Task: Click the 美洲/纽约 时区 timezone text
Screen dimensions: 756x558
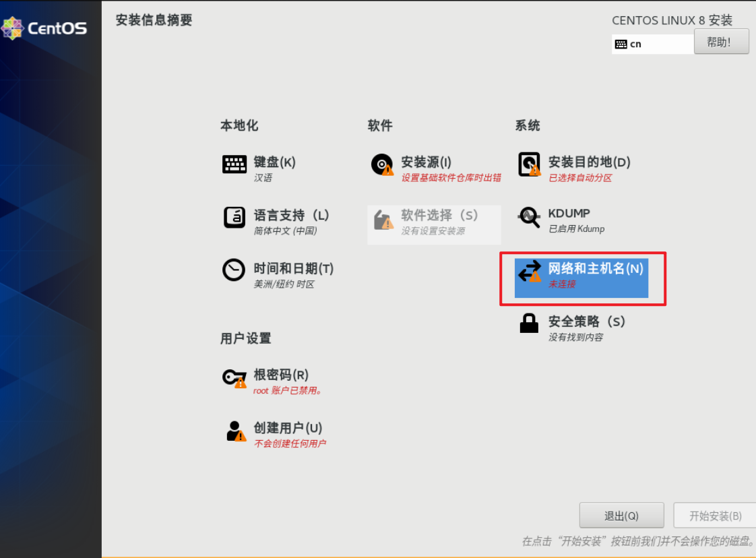Action: click(x=284, y=284)
